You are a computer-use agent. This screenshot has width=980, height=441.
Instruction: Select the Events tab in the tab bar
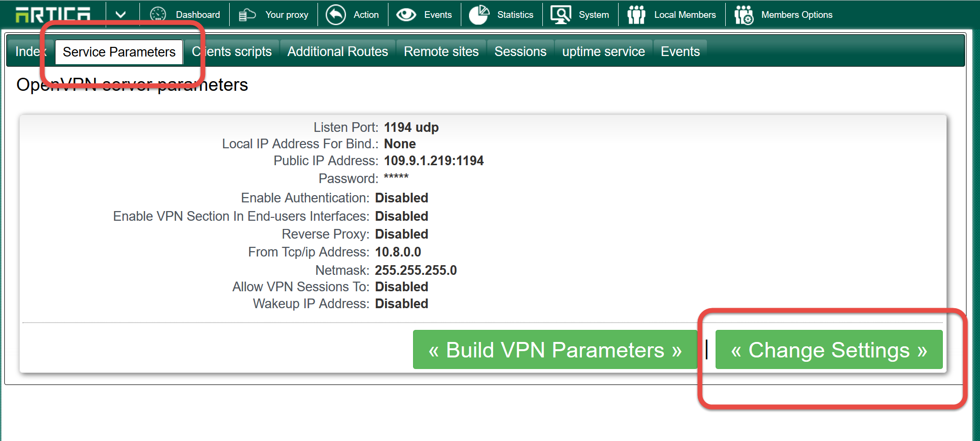[x=680, y=52]
